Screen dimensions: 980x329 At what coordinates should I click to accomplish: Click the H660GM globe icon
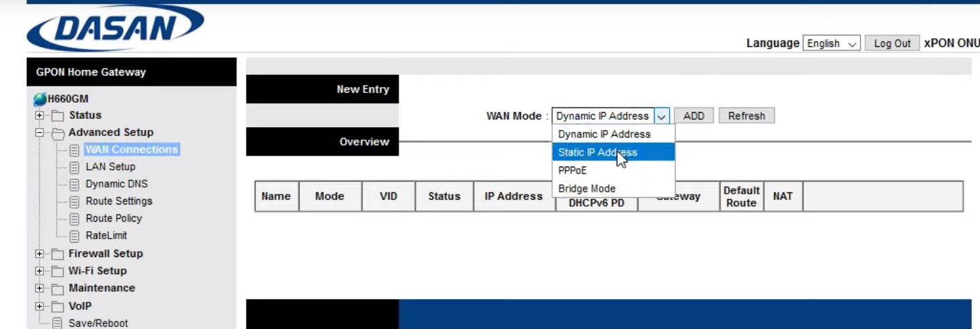point(40,99)
